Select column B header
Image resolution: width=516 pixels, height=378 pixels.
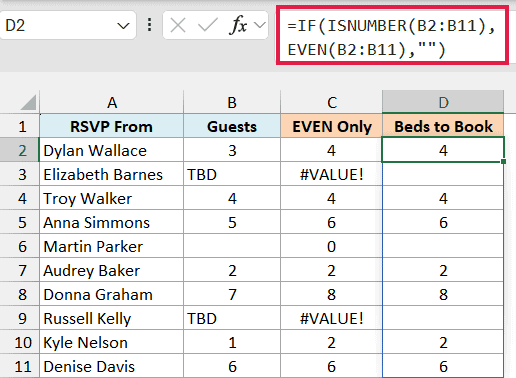click(x=232, y=102)
